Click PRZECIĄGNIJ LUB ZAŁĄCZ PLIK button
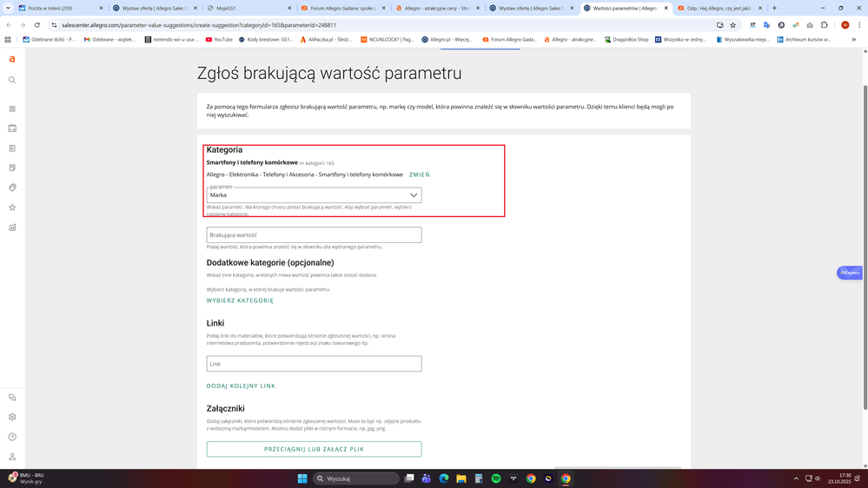This screenshot has width=868, height=488. coord(314,449)
